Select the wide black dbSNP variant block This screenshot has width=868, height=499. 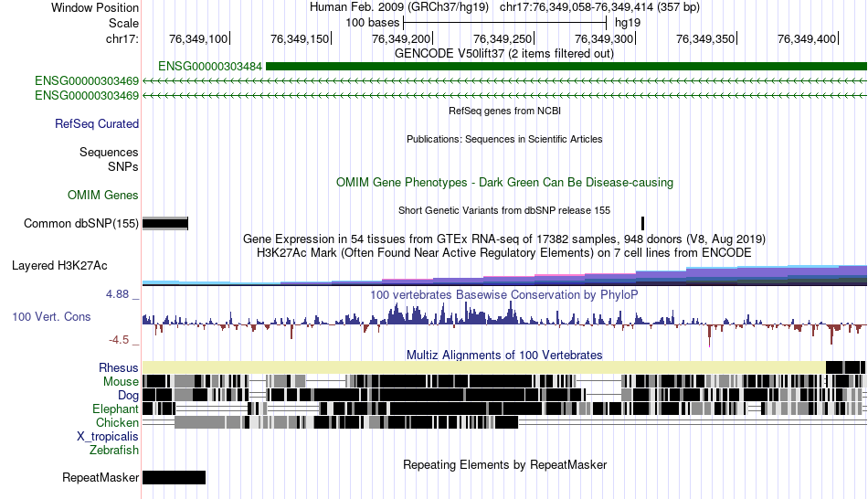click(x=165, y=223)
